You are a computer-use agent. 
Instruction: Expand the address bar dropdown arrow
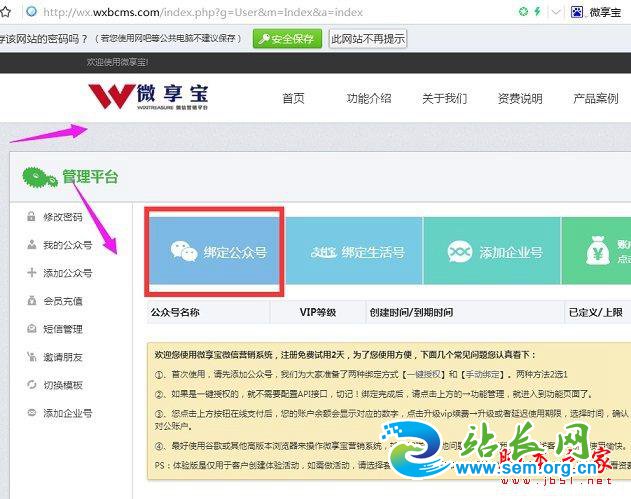pyautogui.click(x=556, y=12)
